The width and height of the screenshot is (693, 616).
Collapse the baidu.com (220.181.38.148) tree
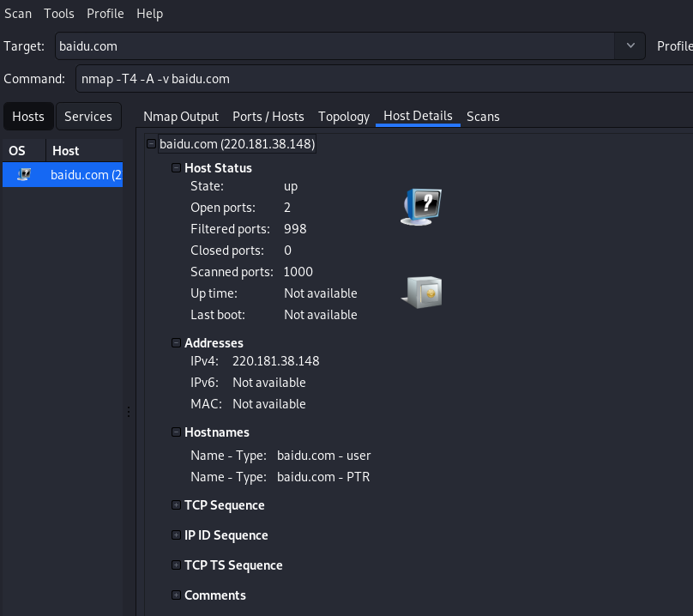point(151,144)
